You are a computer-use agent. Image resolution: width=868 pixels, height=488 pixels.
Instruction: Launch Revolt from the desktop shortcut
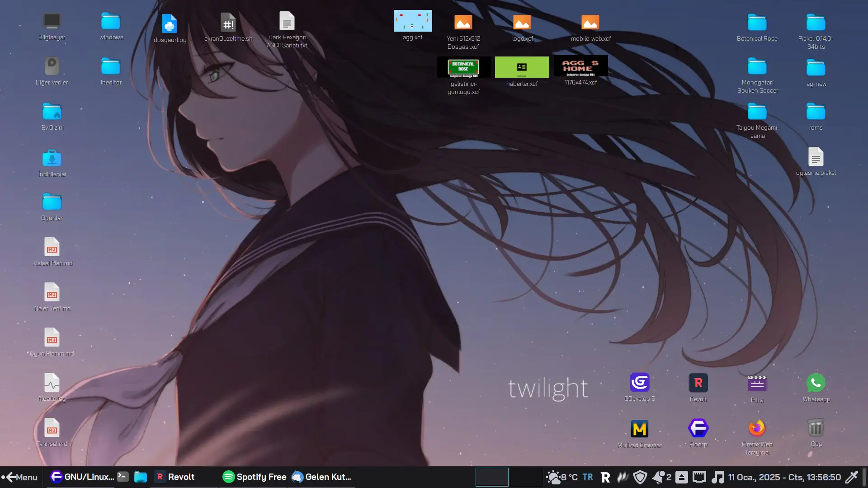(698, 388)
